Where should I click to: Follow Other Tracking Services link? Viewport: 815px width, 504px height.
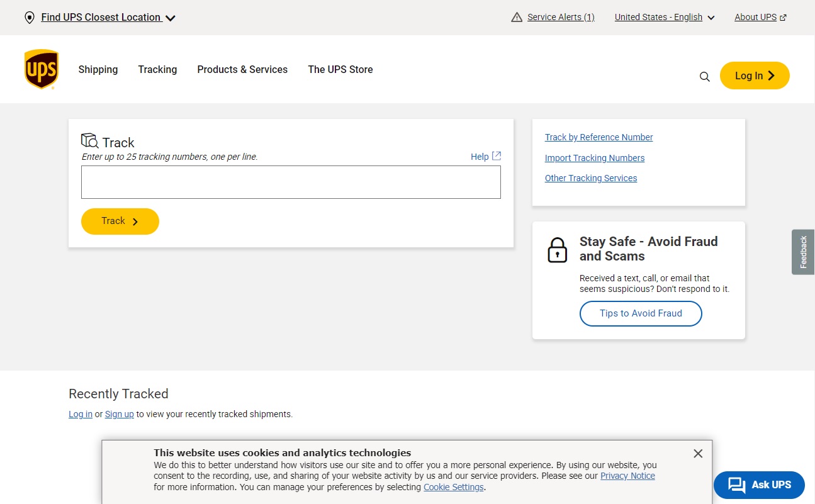[591, 178]
